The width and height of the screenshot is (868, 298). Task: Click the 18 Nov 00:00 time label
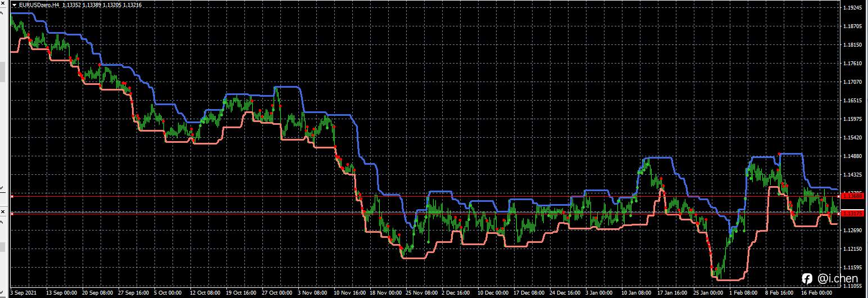click(385, 293)
